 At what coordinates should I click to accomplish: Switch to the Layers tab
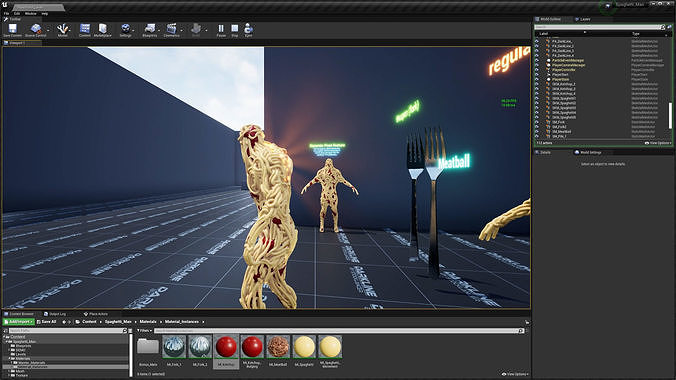(x=582, y=19)
